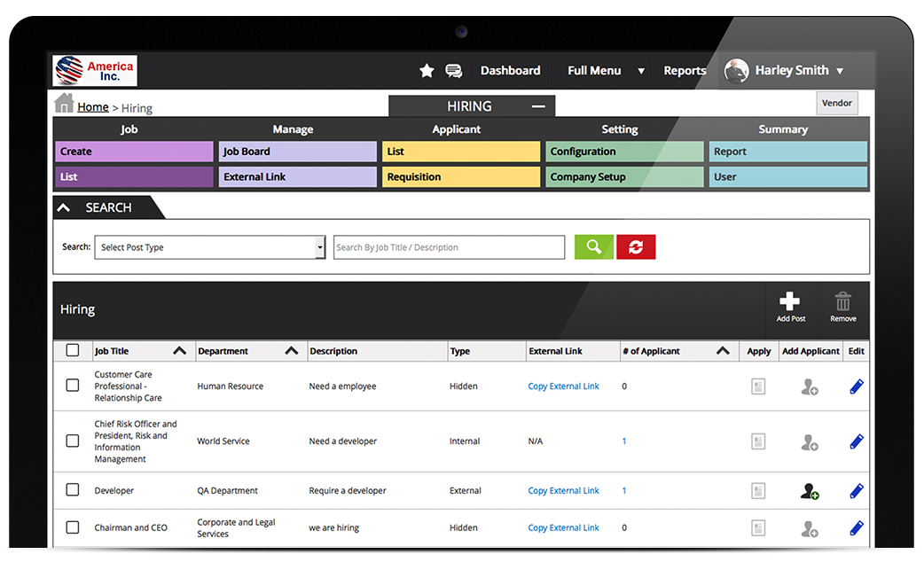Click Harley Smith's profile avatar
Screen dimensions: 924x562
pyautogui.click(x=737, y=71)
